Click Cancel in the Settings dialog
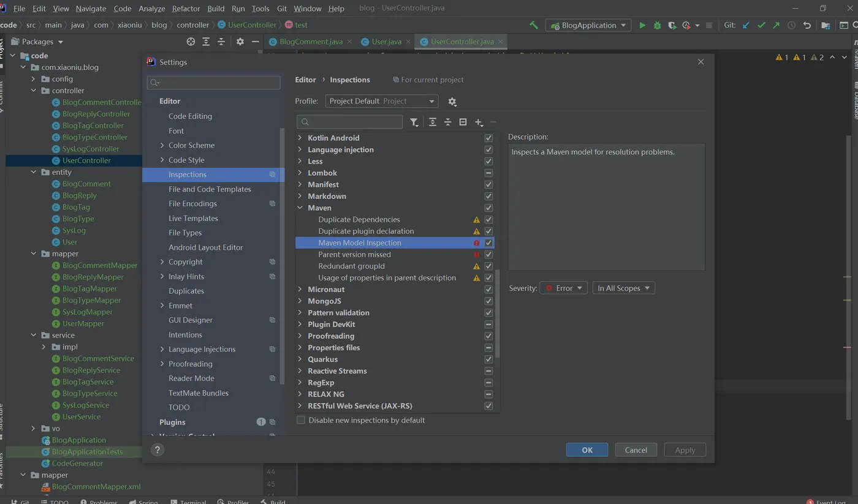The image size is (858, 504). pos(636,449)
